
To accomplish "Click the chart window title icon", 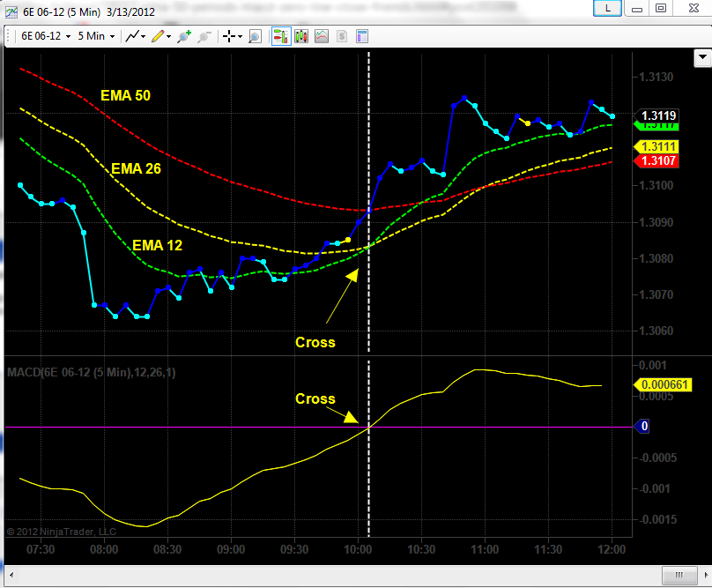I will click(11, 11).
